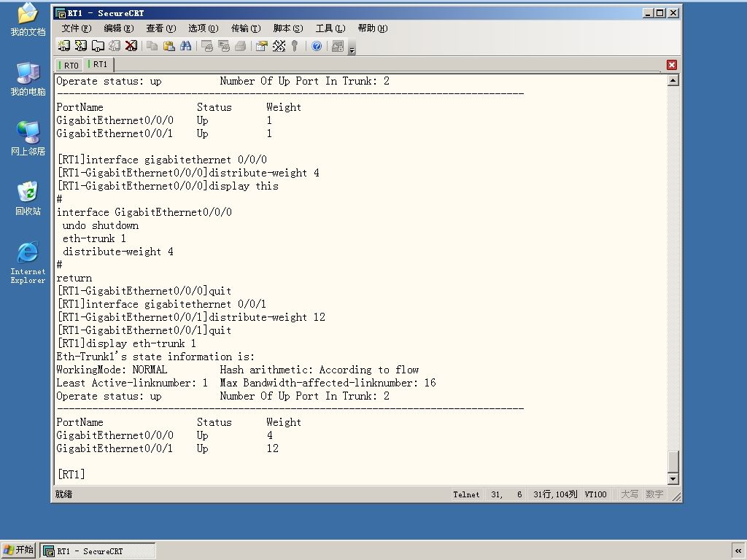This screenshot has width=747, height=560.
Task: Click '31行, 104列' status bar entry
Action: point(555,495)
